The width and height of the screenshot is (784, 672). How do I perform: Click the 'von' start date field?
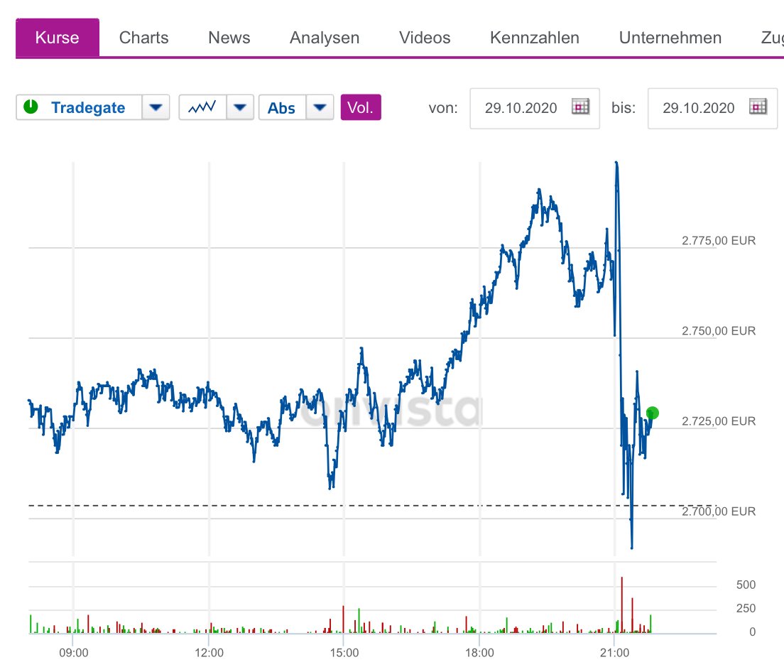coord(521,108)
